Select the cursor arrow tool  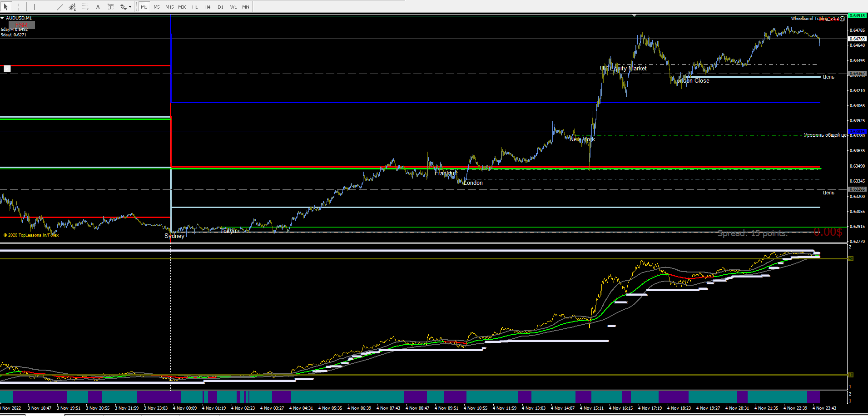(x=6, y=7)
